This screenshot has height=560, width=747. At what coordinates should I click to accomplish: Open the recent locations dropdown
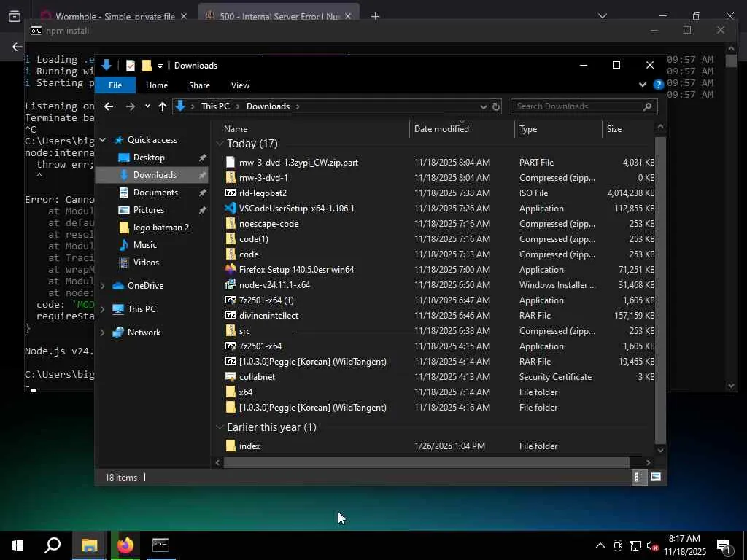tap(147, 106)
